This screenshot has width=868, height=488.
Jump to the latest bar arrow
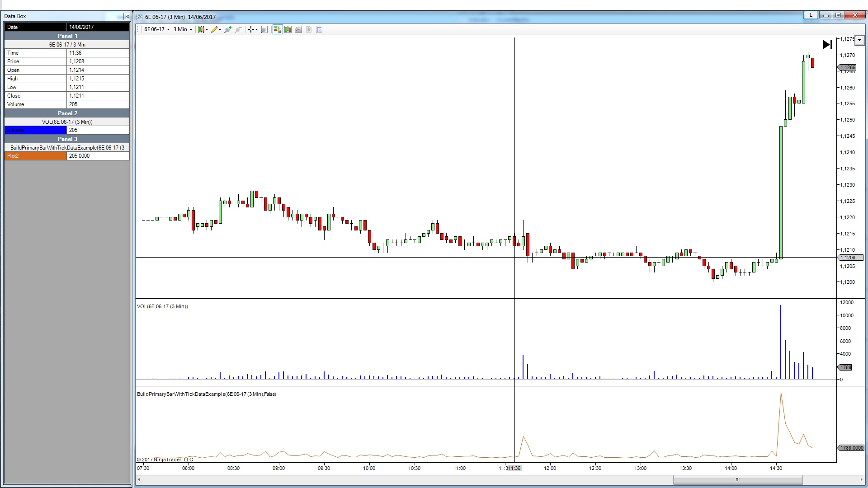[x=827, y=44]
